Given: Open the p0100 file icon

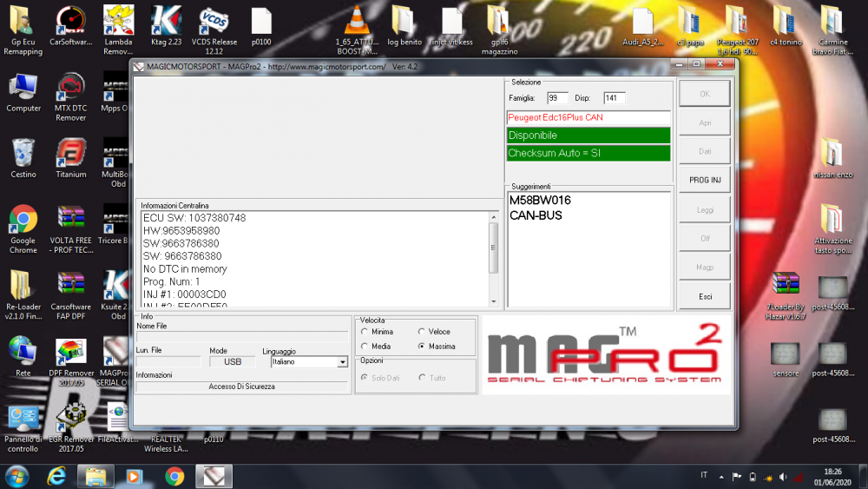Looking at the screenshot, I should [x=261, y=26].
